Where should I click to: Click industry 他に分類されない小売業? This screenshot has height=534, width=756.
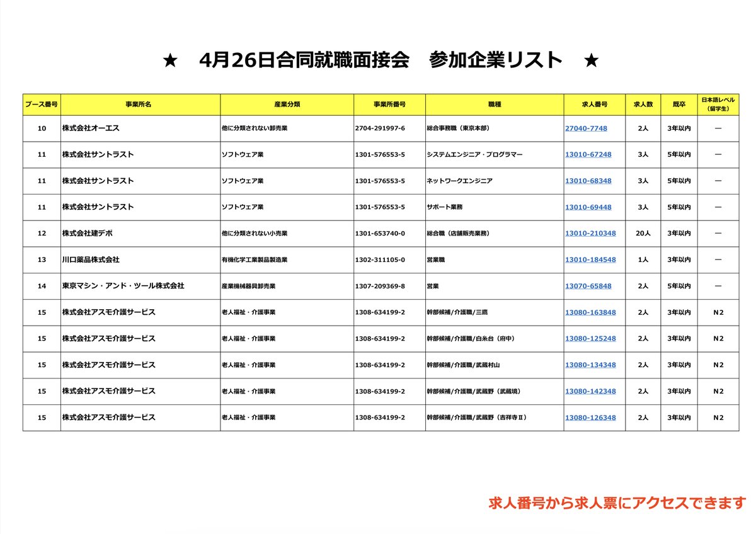coord(255,234)
